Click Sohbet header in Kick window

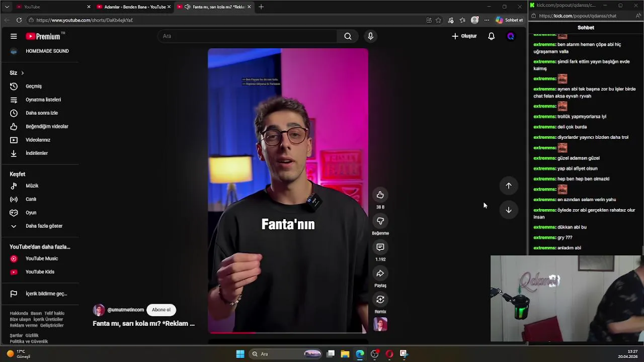[586, 28]
